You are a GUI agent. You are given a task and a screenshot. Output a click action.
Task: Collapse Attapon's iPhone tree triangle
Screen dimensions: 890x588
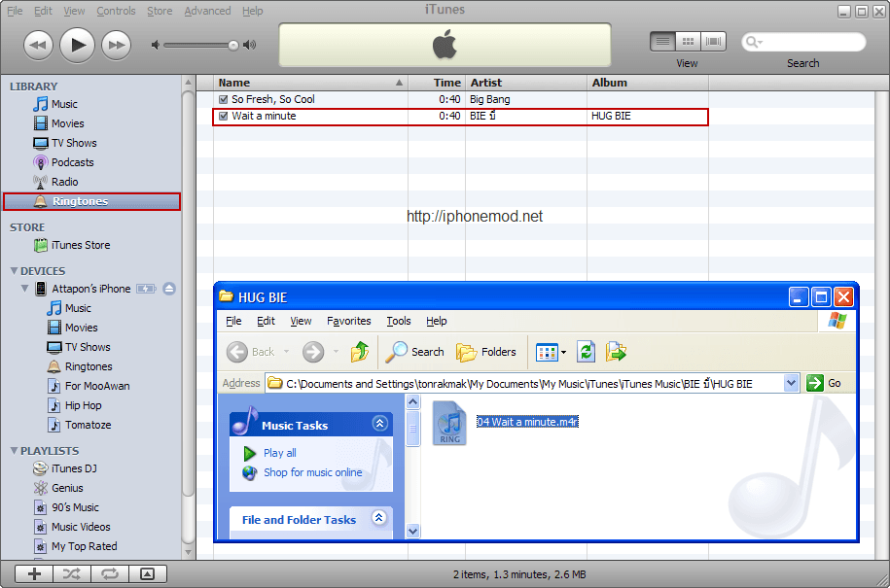(24, 288)
